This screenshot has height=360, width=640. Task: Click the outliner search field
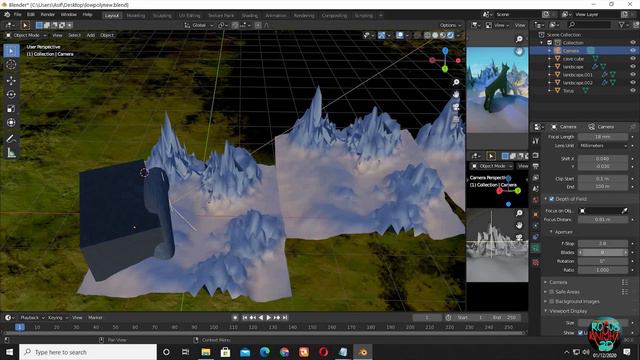coord(590,25)
